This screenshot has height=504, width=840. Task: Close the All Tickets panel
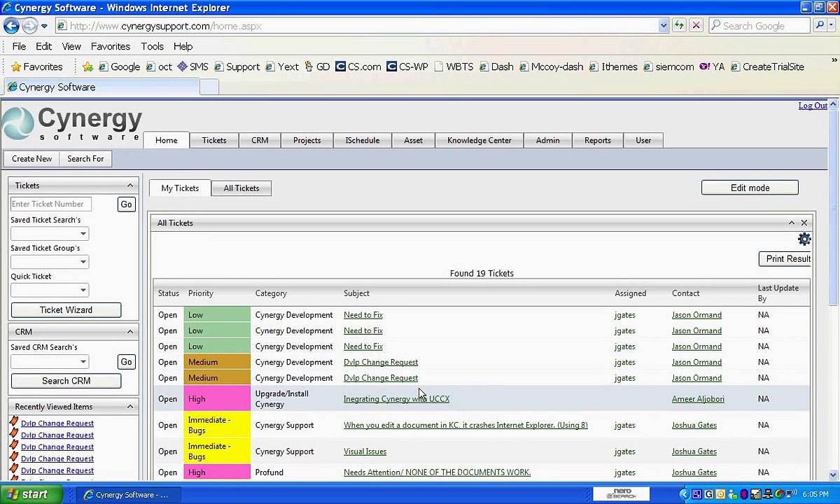tap(804, 223)
